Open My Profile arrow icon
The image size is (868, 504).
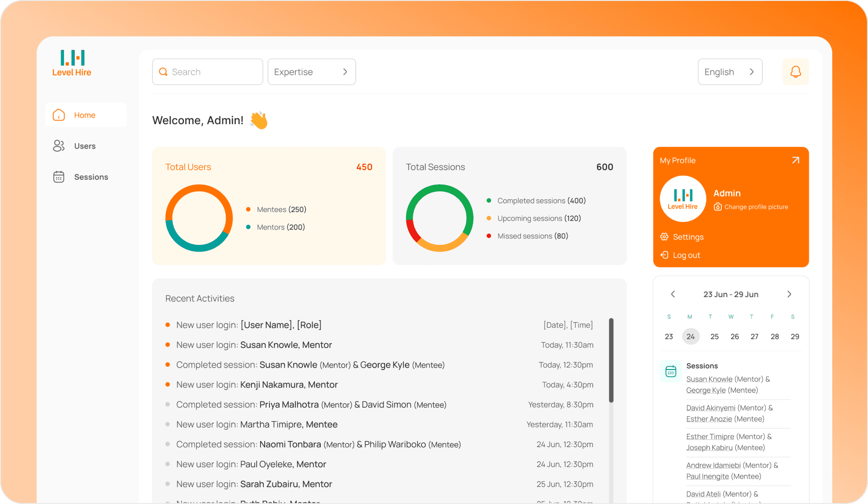tap(796, 160)
